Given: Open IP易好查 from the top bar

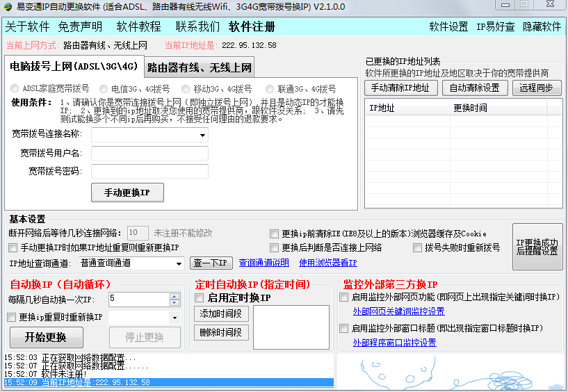Looking at the screenshot, I should pos(495,26).
